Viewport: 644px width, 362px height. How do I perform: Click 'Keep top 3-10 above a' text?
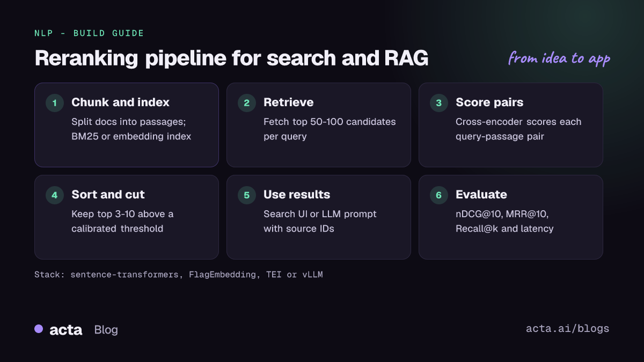click(x=122, y=214)
